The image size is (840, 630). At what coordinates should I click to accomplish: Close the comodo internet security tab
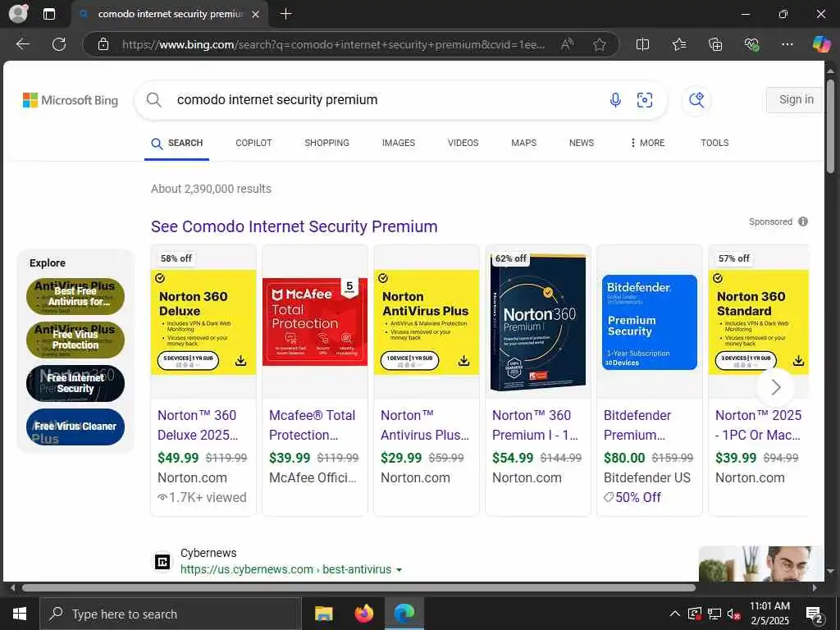[256, 15]
